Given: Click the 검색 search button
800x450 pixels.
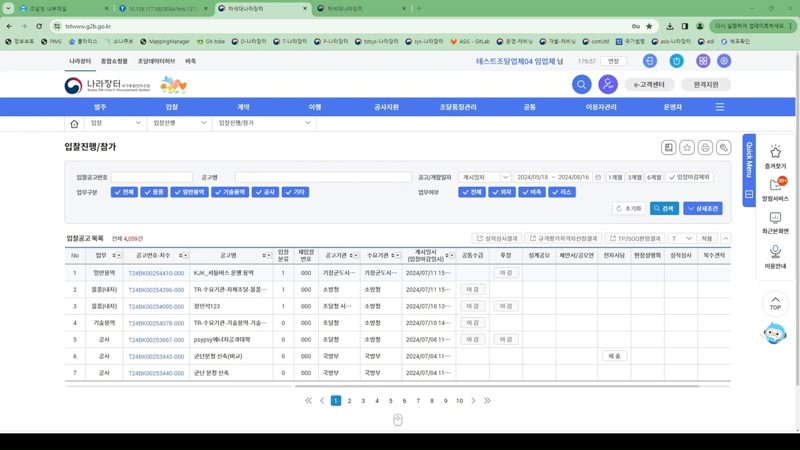Looking at the screenshot, I should tap(664, 208).
